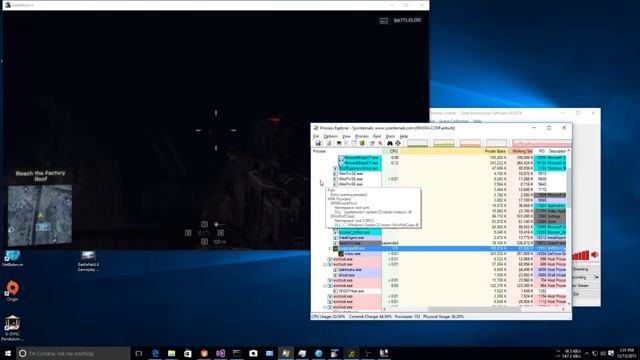Viewport: 640px width, 360px height.
Task: Open the Windows Store taskbar icon
Action: (188, 353)
